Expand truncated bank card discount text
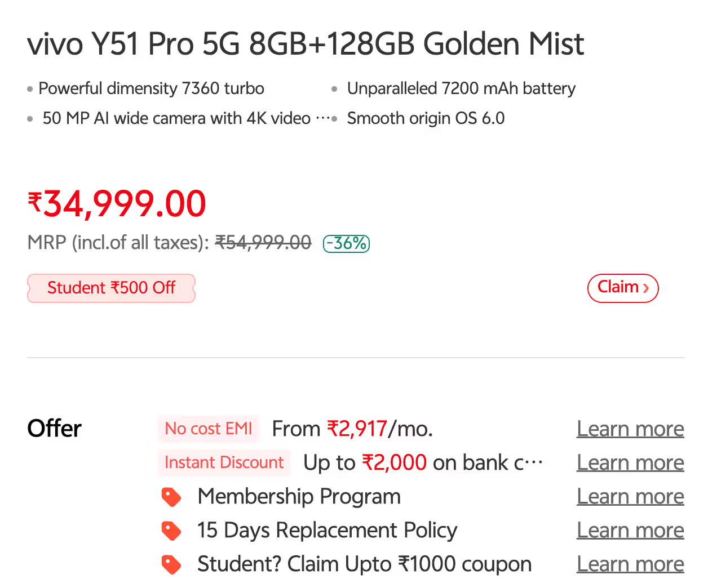The image size is (708, 588). coord(534,463)
